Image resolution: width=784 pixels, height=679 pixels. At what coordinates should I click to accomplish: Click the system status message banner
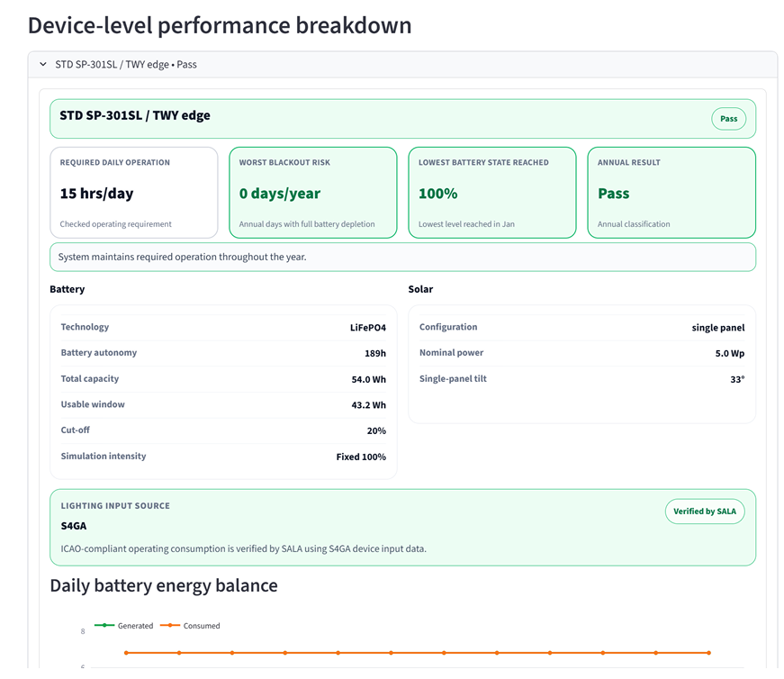pos(402,257)
